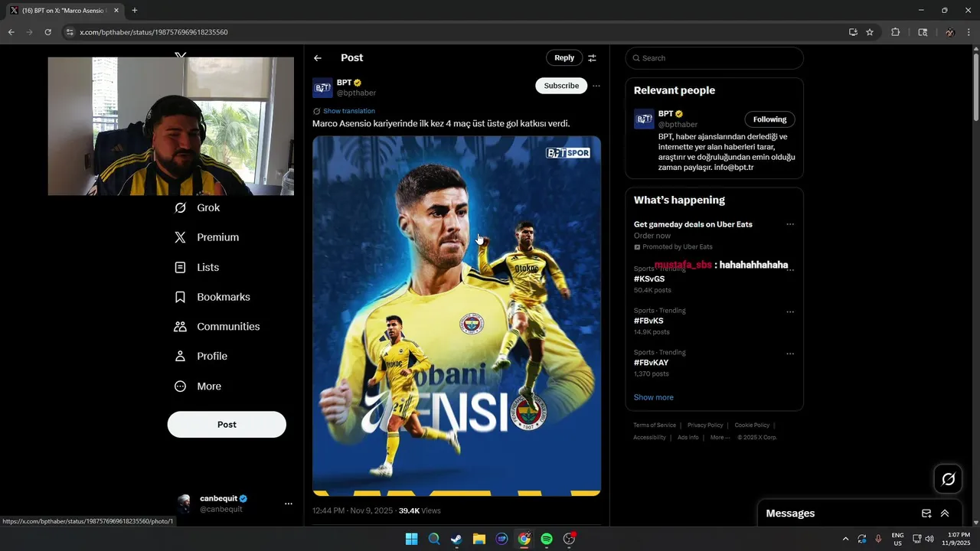Open the Lists sidebar icon

[x=180, y=267]
